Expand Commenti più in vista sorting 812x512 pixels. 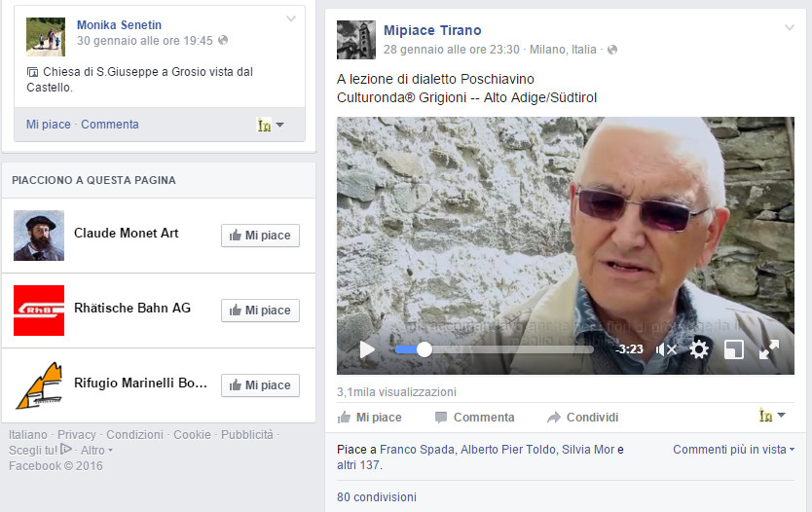point(733,450)
